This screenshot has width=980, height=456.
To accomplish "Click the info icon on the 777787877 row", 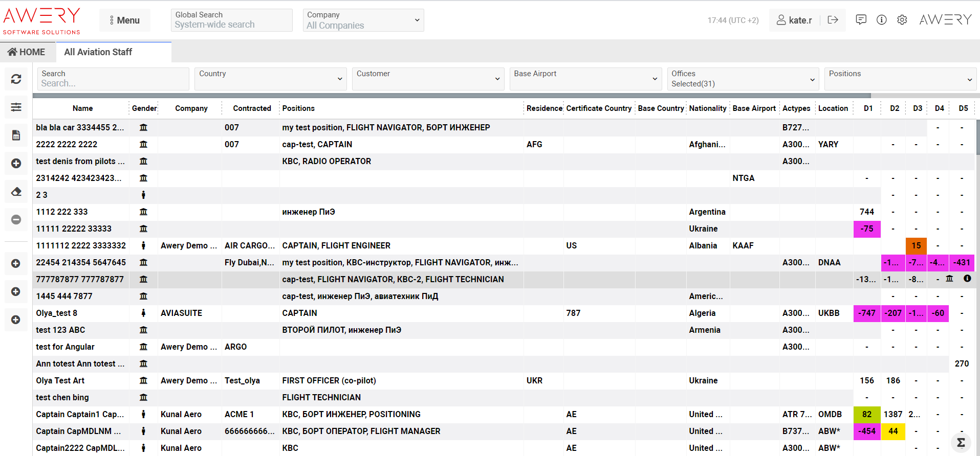I will coord(967,279).
